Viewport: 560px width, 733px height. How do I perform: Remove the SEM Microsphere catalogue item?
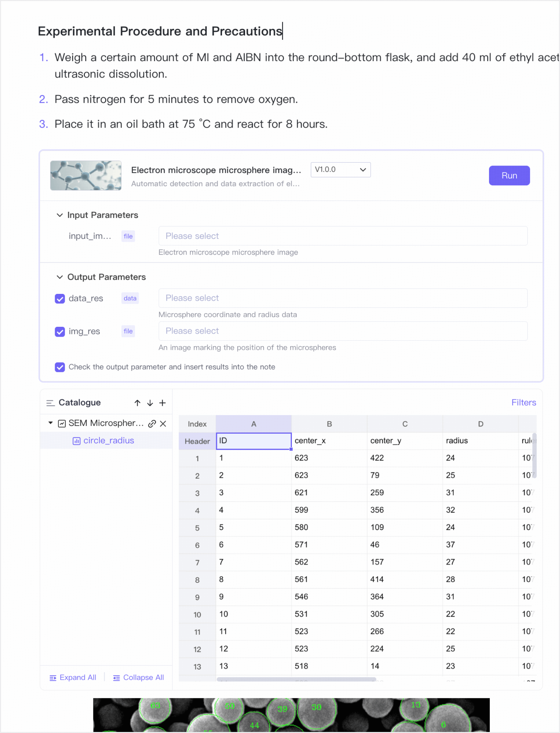(x=163, y=424)
